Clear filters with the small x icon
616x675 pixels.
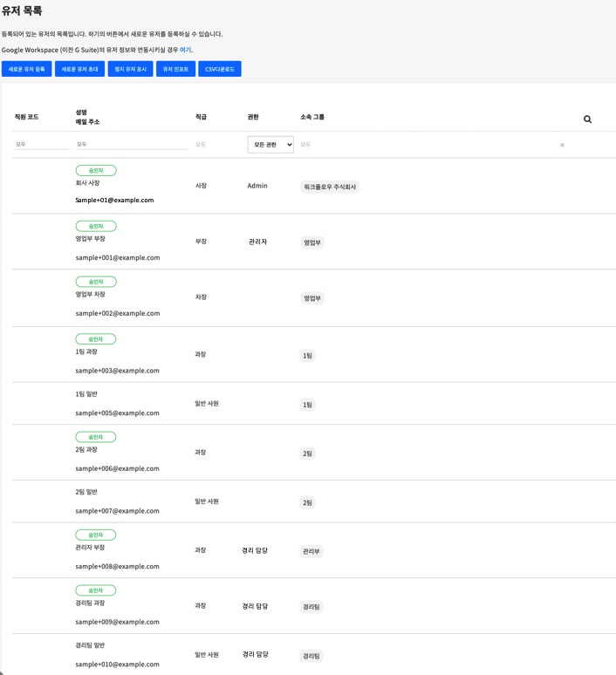pos(562,145)
